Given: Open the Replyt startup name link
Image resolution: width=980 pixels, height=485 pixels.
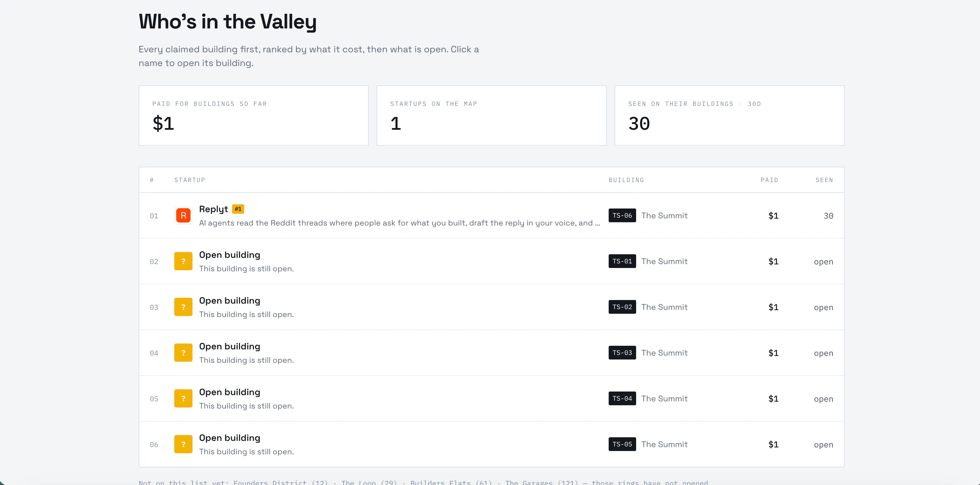Looking at the screenshot, I should (213, 209).
